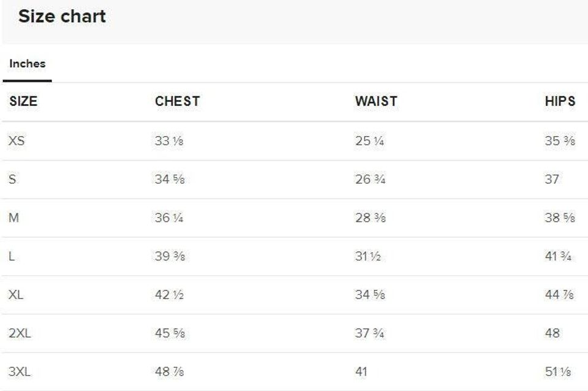Click the 3XL waist value 41
This screenshot has height=391, width=588.
click(x=361, y=372)
